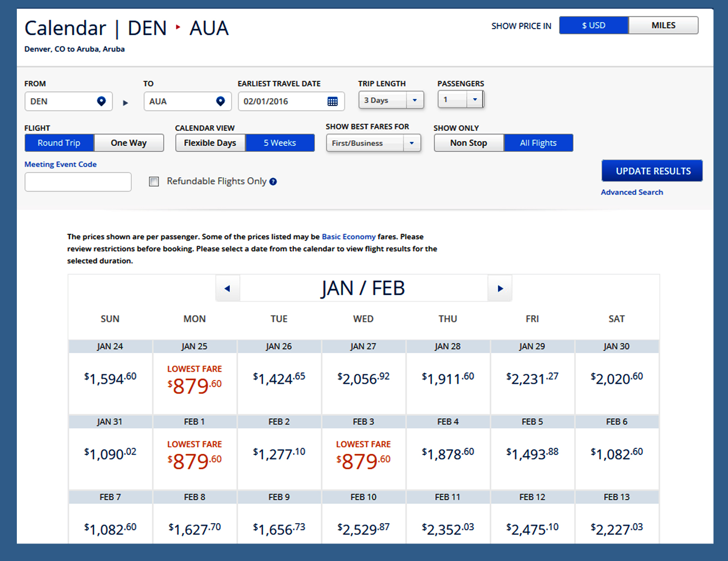Switch price display to Miles
The width and height of the screenshot is (728, 561).
point(663,25)
